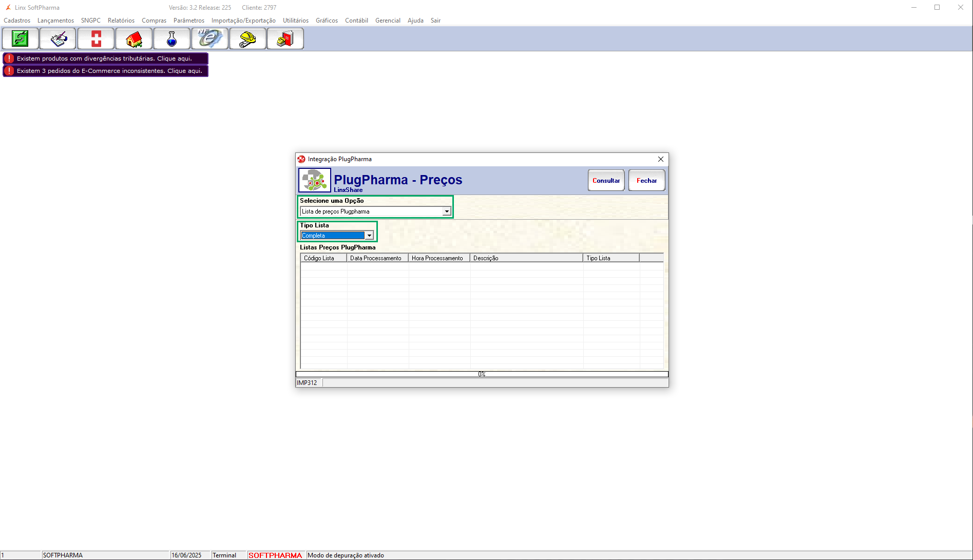This screenshot has width=973, height=560.
Task: Click the Código Lista column header
Action: pos(324,258)
